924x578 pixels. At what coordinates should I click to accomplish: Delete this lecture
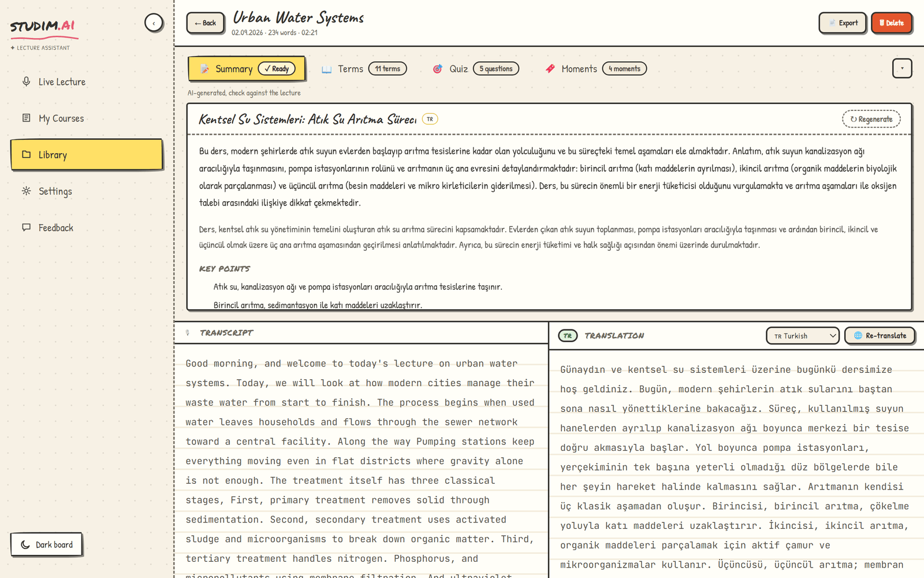tap(892, 23)
